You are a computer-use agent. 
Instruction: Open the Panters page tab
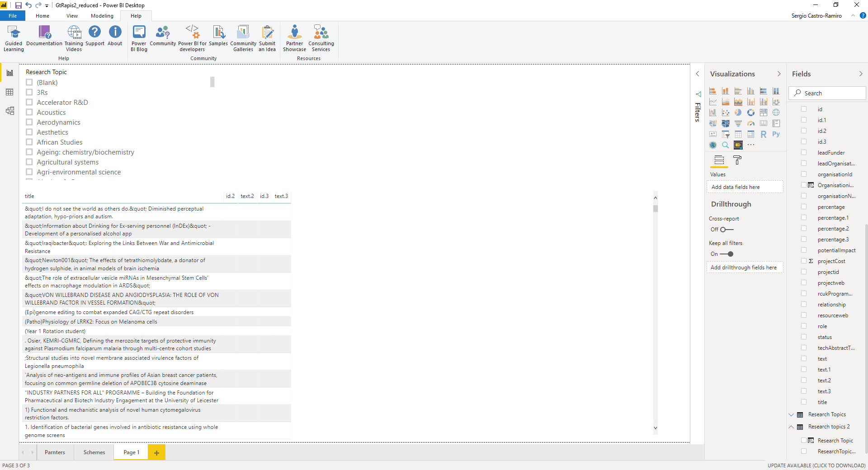55,452
